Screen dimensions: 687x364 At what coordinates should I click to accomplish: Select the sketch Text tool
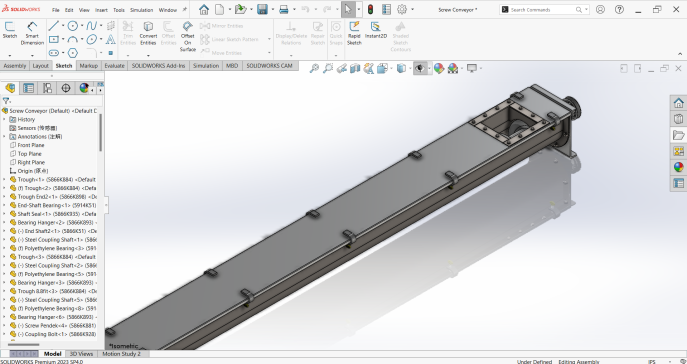tap(111, 39)
